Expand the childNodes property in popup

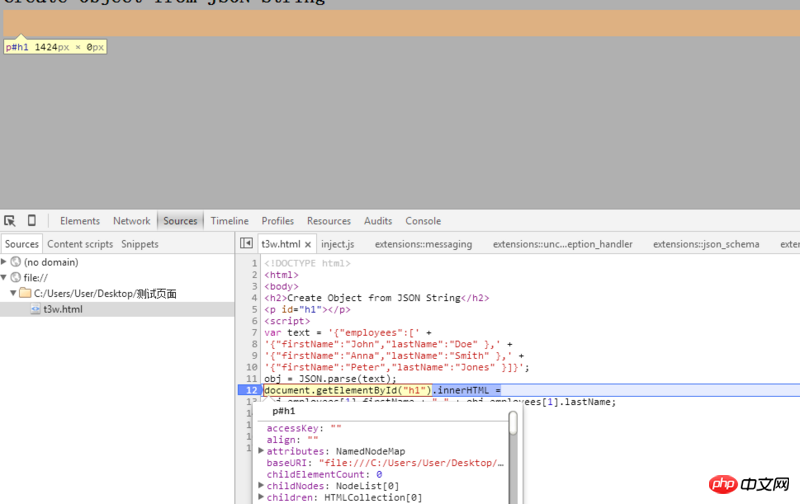click(261, 486)
